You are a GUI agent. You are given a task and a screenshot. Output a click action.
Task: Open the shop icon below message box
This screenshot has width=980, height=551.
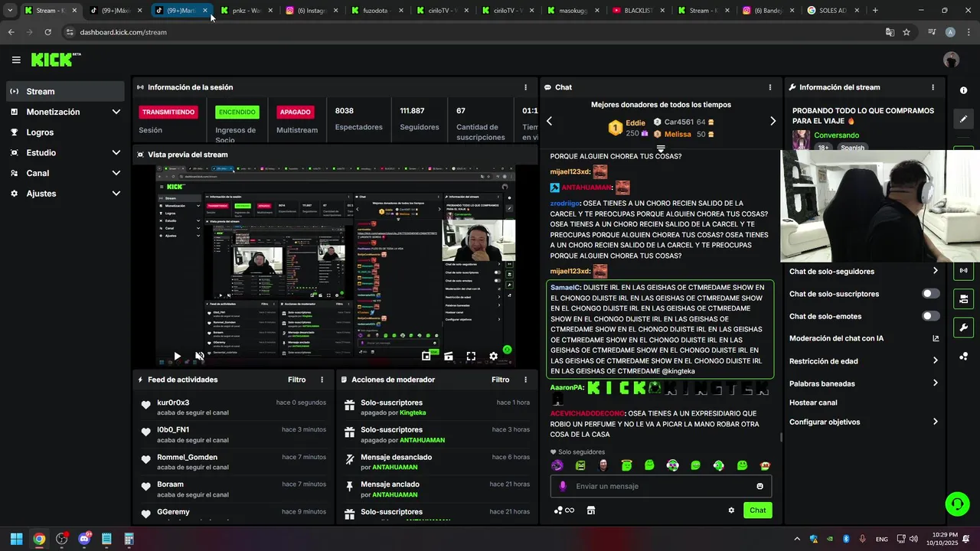(x=591, y=510)
